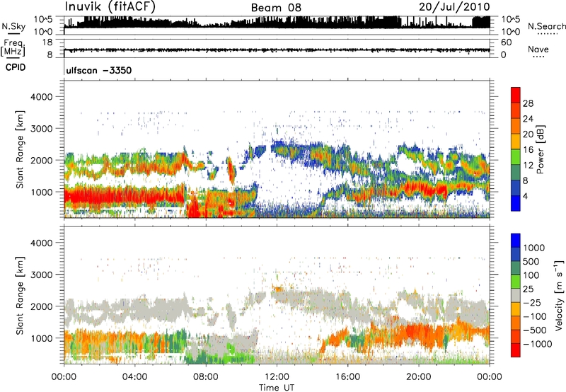
Task: Click the "4000" tick in the power panel
Action: pyautogui.click(x=41, y=97)
